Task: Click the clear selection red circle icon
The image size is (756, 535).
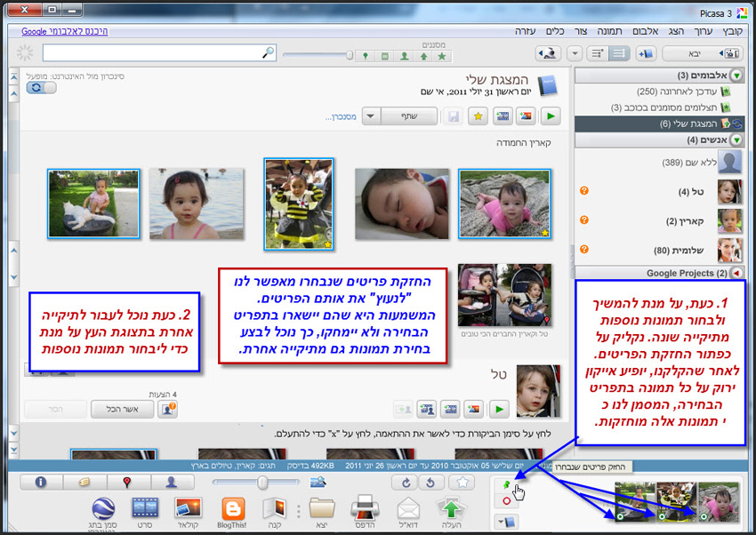Action: (506, 500)
